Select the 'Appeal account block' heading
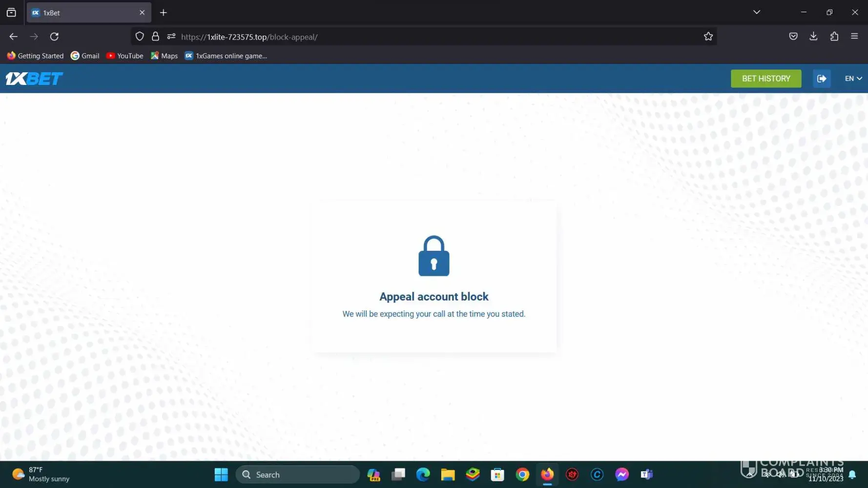This screenshot has height=488, width=868. (x=434, y=297)
